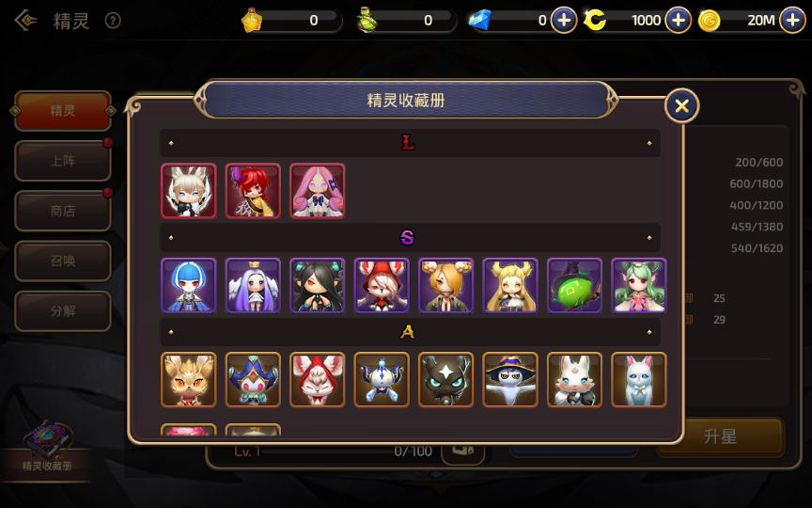Screen dimensions: 812x508
Task: Go back using the arrow icon
Action: click(x=25, y=21)
